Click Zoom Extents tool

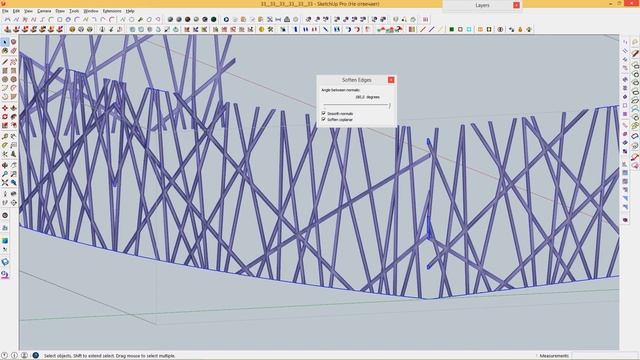click(5, 183)
